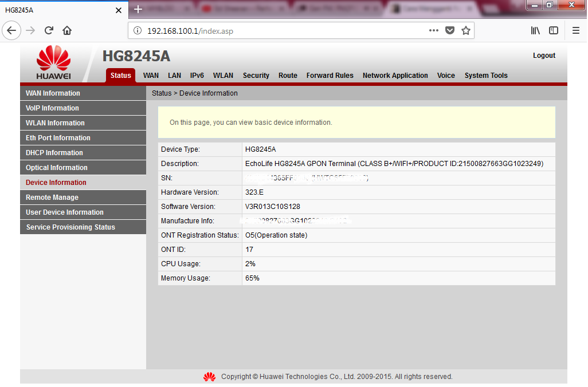Select the Security tab
The height and width of the screenshot is (387, 588).
coord(256,75)
